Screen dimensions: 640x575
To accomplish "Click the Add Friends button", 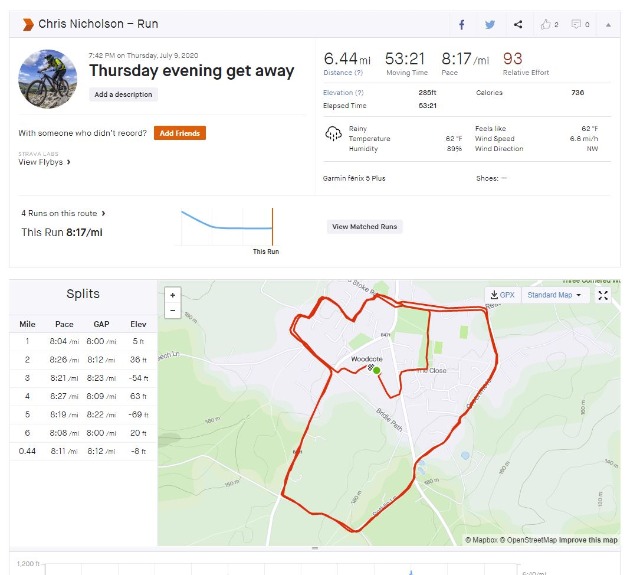I will (x=180, y=133).
